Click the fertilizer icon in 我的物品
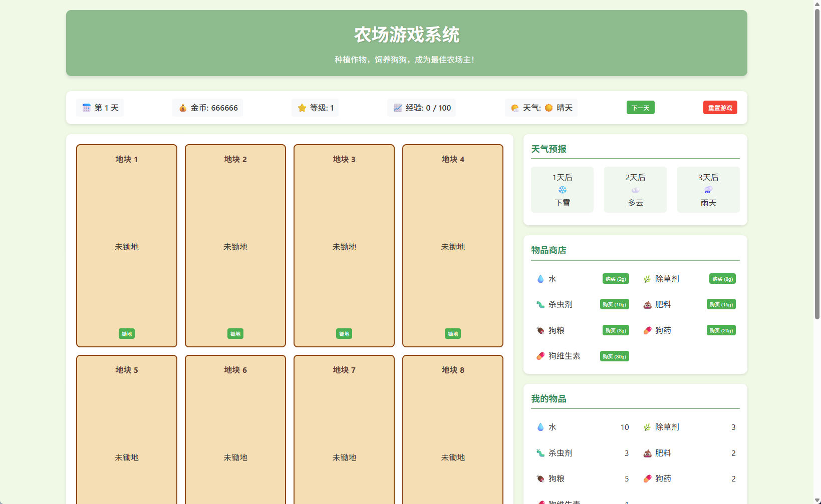Viewport: 821px width, 504px height. (647, 453)
